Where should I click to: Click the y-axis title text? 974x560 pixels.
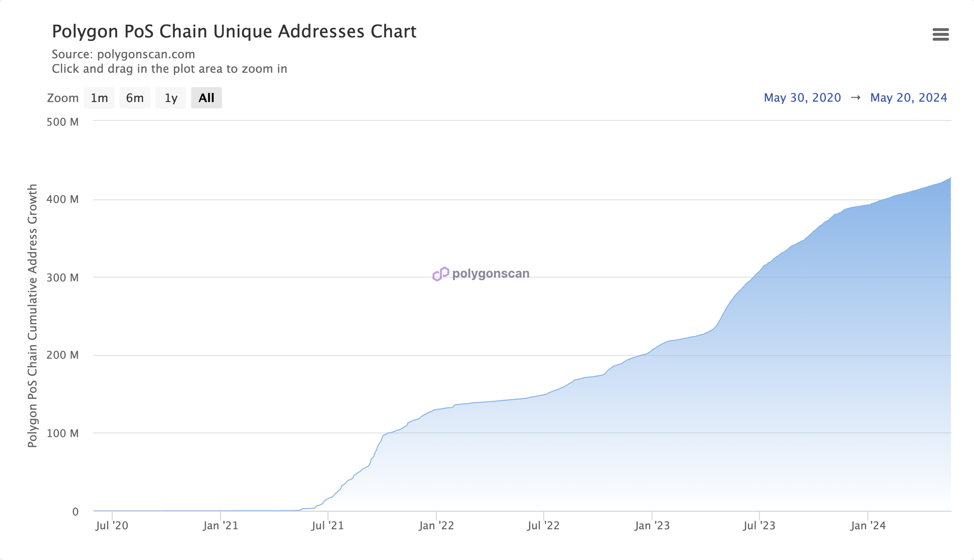32,315
